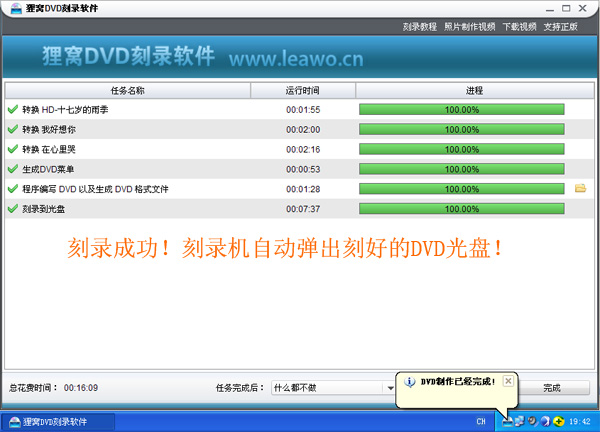Click checkmark icon of 转换 我好想你 task

pyautogui.click(x=13, y=129)
